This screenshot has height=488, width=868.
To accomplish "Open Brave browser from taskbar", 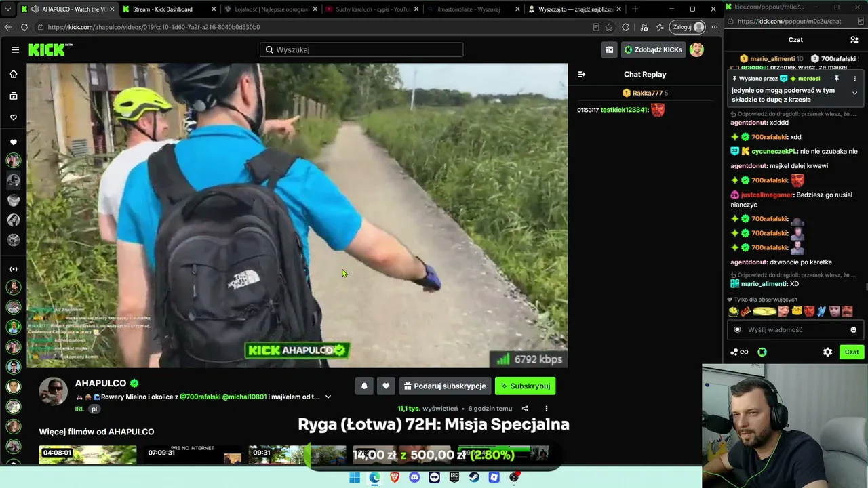I will click(394, 477).
